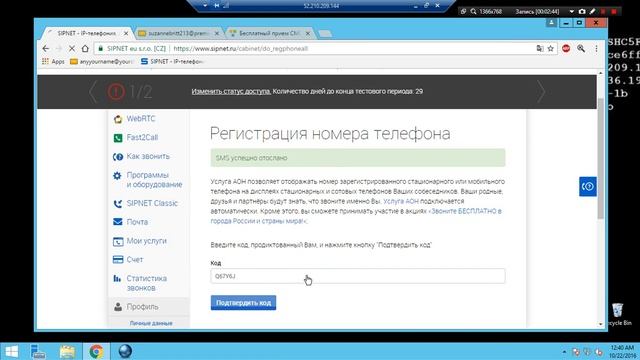This screenshot has width=640, height=360.
Task: Click the Chrome taskbar icon
Action: [x=96, y=352]
